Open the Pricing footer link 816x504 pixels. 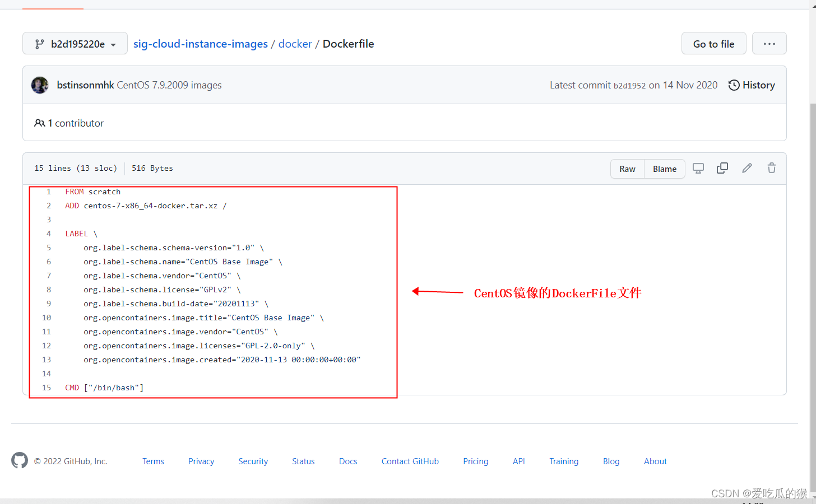pyautogui.click(x=476, y=461)
